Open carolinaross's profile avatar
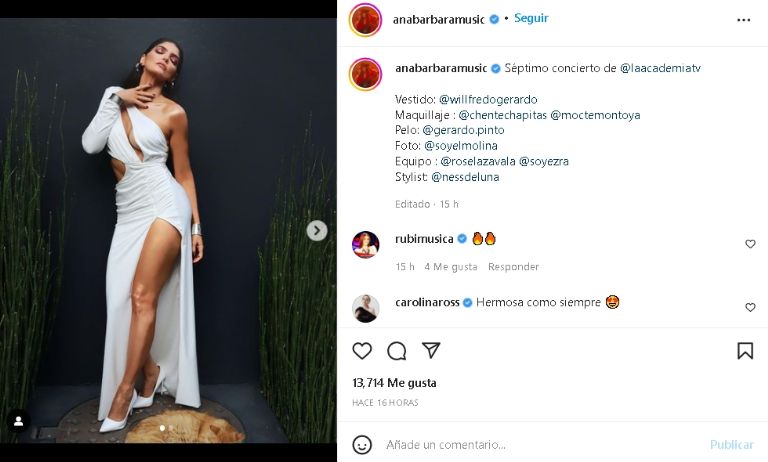The width and height of the screenshot is (768, 462). pos(366,307)
